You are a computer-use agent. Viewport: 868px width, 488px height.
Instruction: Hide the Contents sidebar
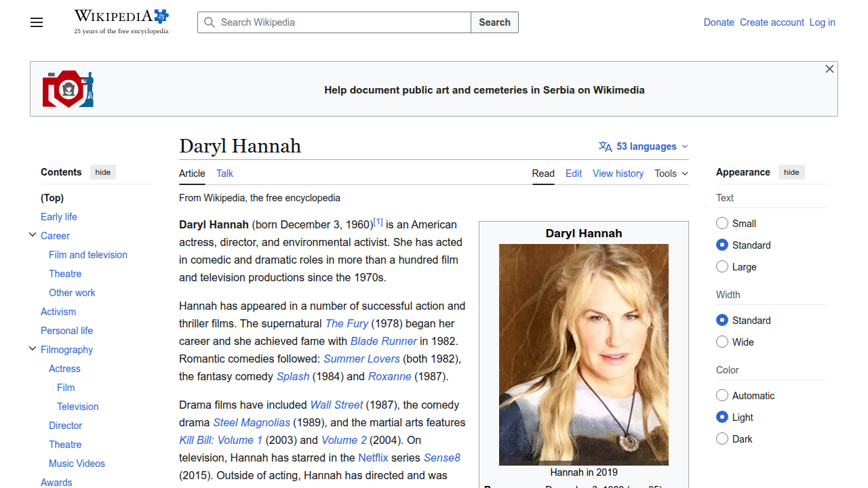pos(103,172)
